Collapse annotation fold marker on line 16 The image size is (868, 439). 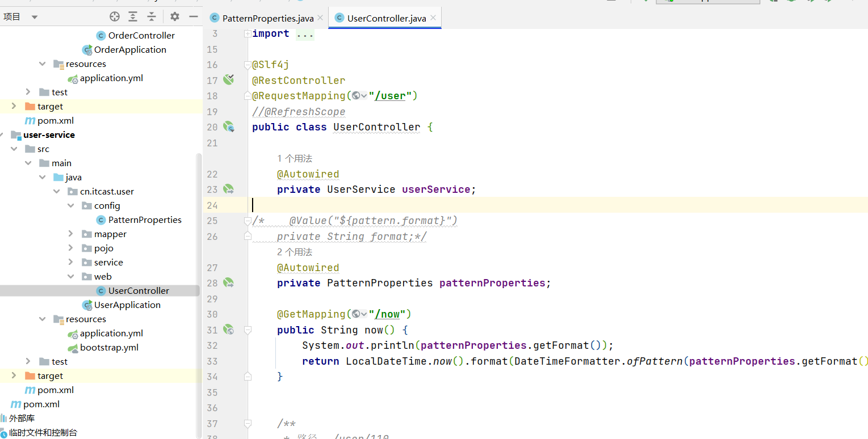pyautogui.click(x=248, y=65)
